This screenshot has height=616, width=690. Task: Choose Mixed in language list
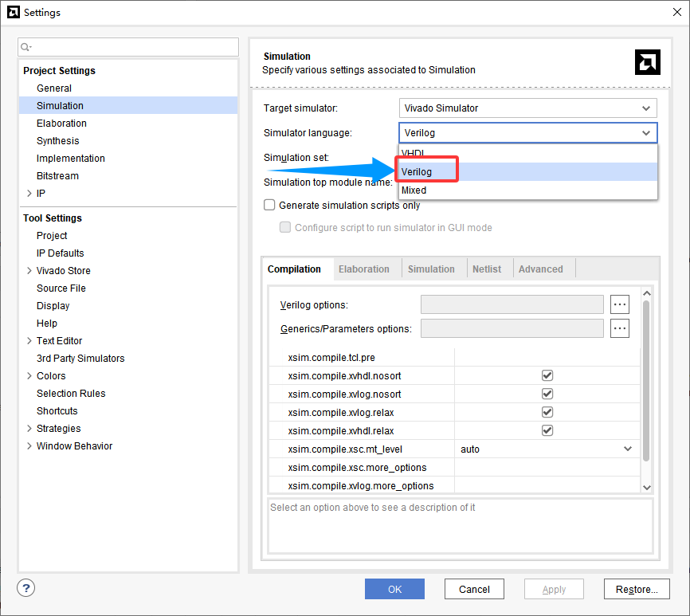pyautogui.click(x=528, y=190)
